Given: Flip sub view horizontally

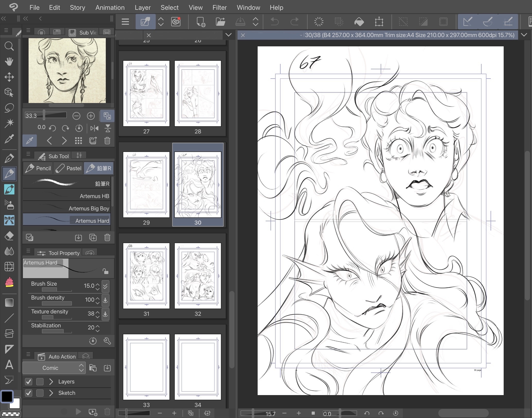Looking at the screenshot, I should pyautogui.click(x=94, y=128).
